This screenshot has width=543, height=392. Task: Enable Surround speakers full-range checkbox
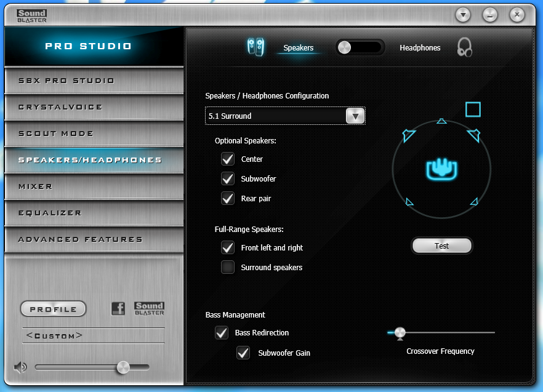[x=228, y=267]
